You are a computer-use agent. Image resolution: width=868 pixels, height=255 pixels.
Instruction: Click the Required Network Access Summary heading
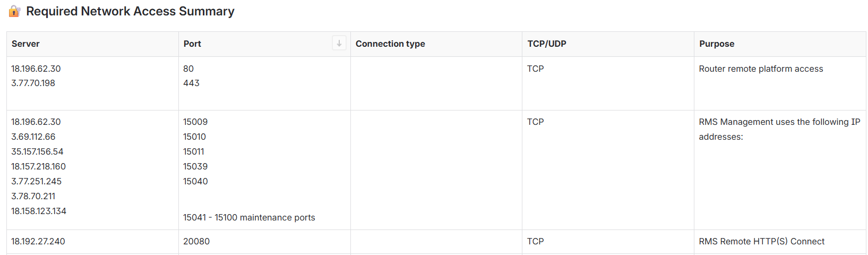tap(130, 11)
